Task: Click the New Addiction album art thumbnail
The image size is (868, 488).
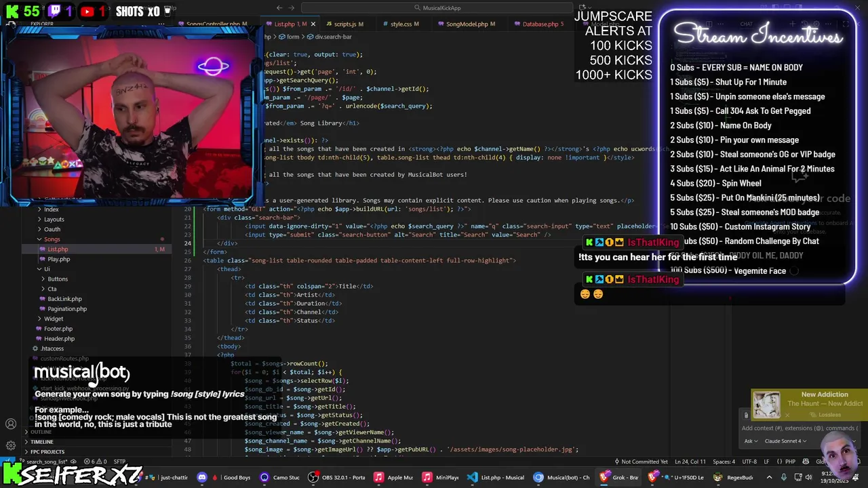Action: 766,405
